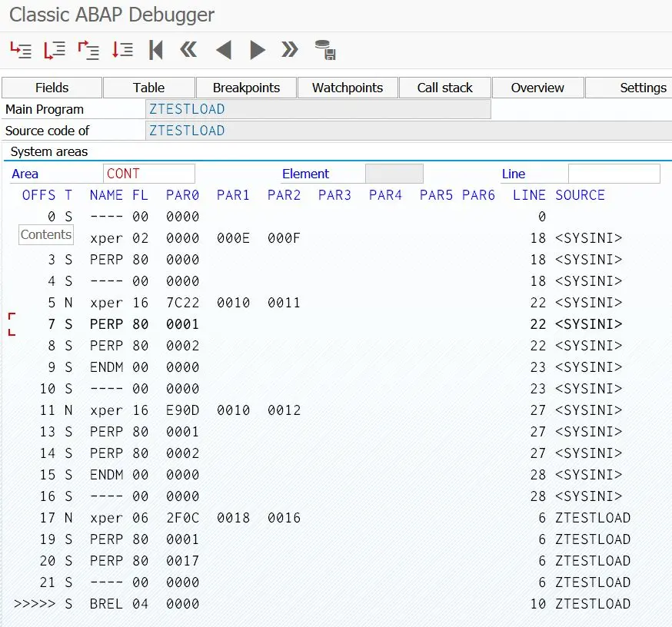This screenshot has height=627, width=672.
Task: Click the Single step debugger icon
Action: pos(21,50)
